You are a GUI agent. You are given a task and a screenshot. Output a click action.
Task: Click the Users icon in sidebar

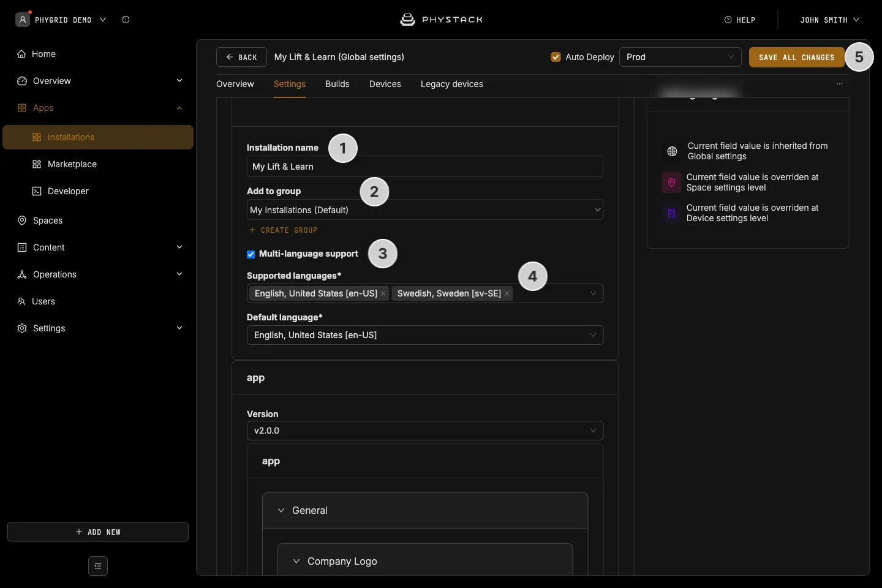(21, 301)
